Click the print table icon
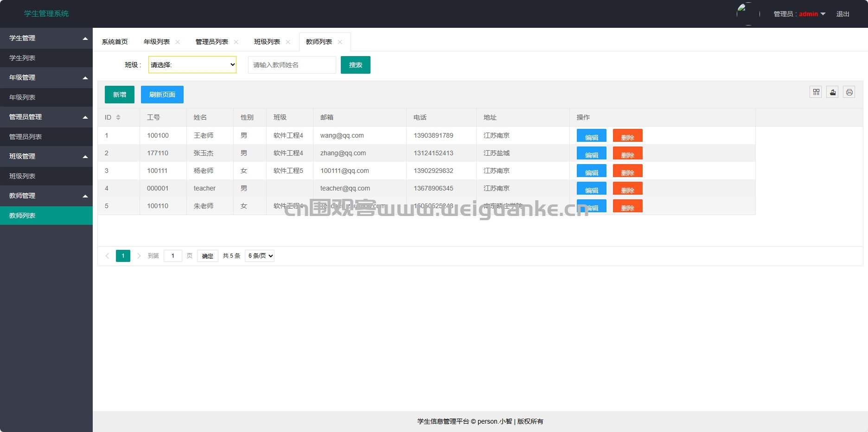Viewport: 868px width, 432px height. [849, 92]
